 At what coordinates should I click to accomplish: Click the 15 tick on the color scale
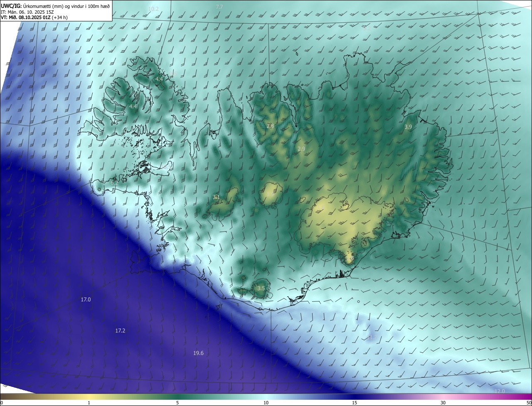pos(355,403)
